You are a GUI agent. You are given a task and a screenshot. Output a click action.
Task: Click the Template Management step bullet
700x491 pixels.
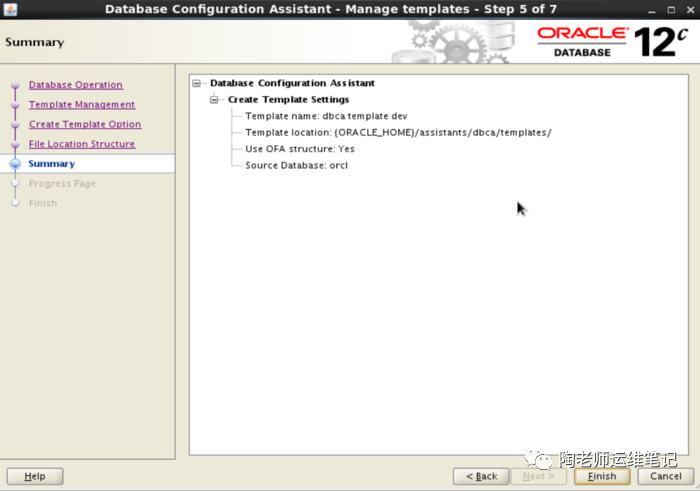[x=15, y=105]
